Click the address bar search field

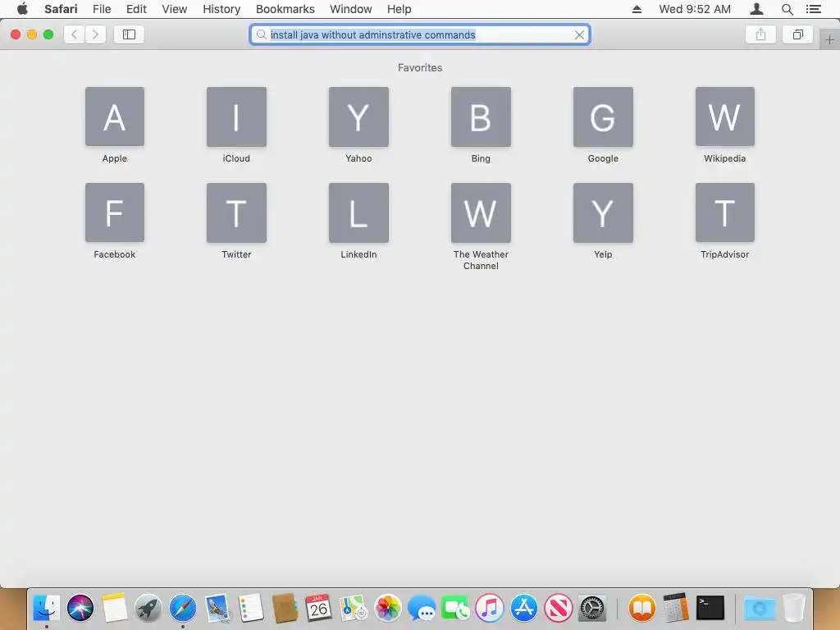click(x=420, y=34)
